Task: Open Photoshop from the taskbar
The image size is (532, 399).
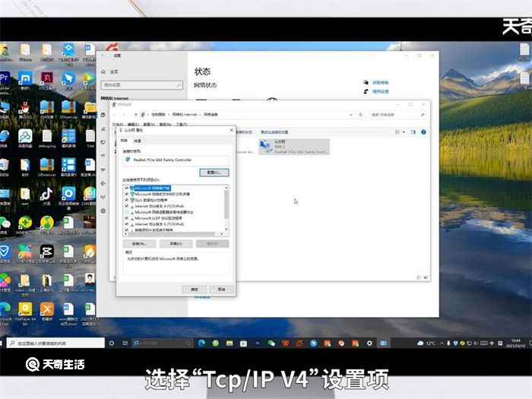Action: pos(258,344)
